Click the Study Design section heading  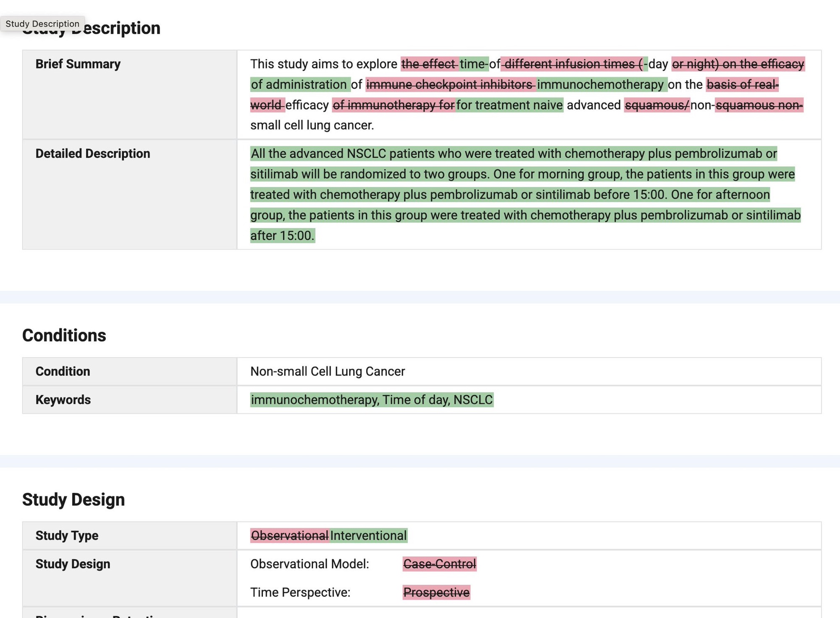pos(73,500)
